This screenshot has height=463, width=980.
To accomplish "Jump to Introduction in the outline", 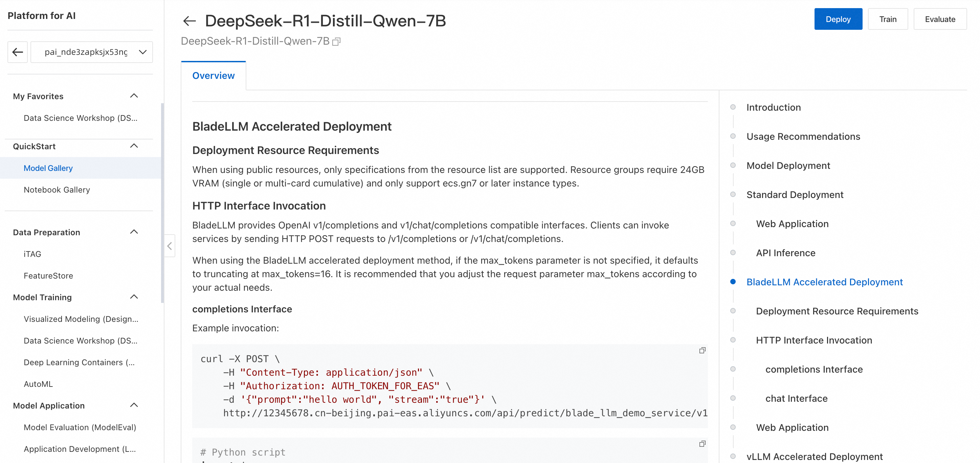I will click(x=774, y=107).
